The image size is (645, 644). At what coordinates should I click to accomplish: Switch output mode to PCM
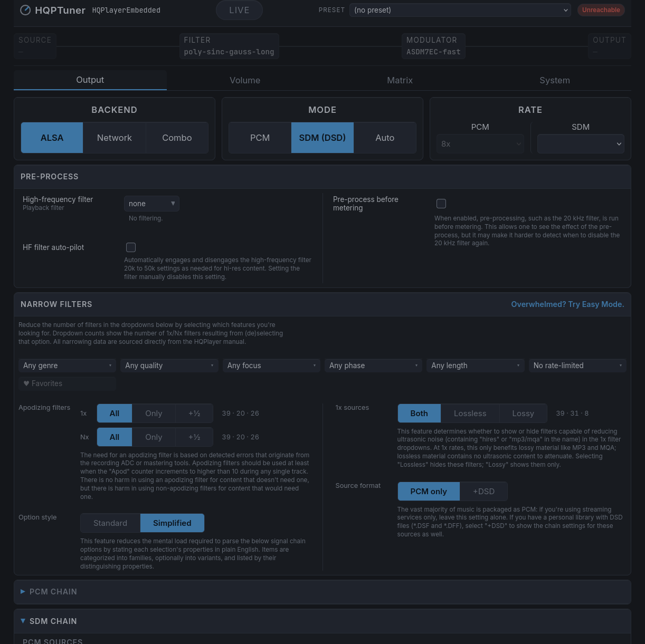point(260,138)
